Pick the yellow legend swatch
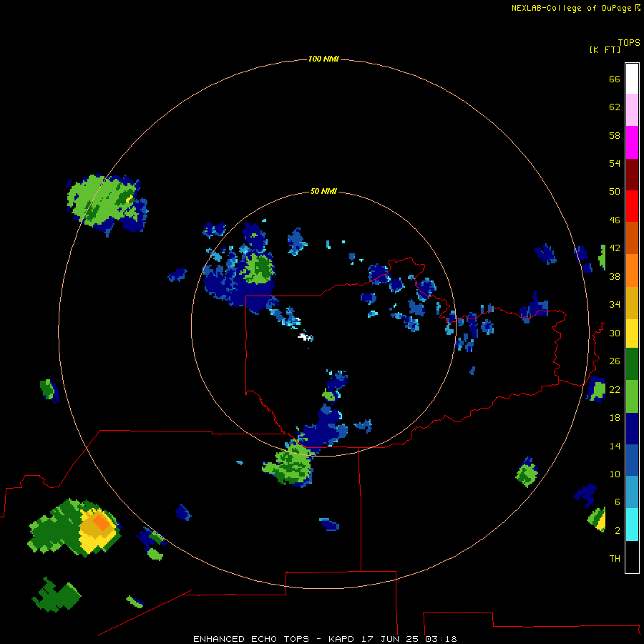 pos(632,333)
